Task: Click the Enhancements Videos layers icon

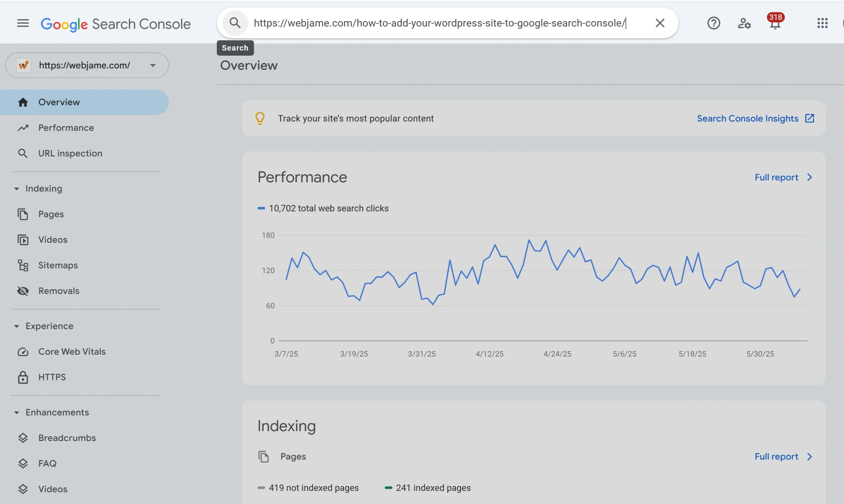Action: coord(23,489)
